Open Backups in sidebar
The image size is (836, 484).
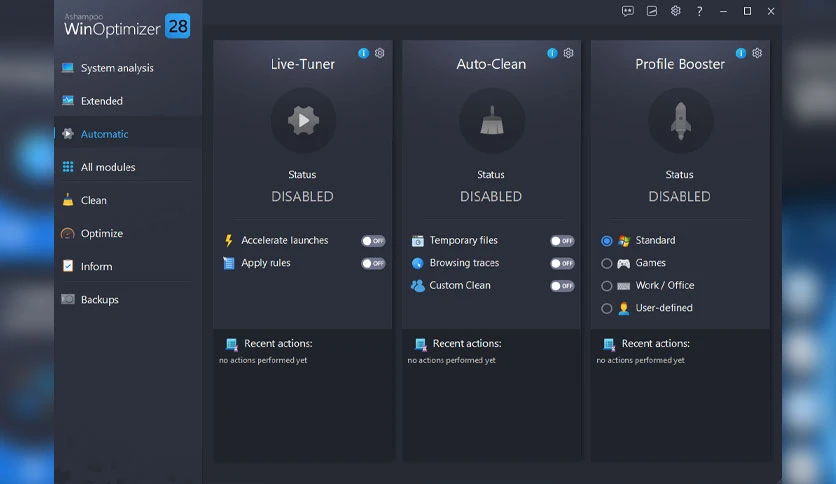pos(128,300)
